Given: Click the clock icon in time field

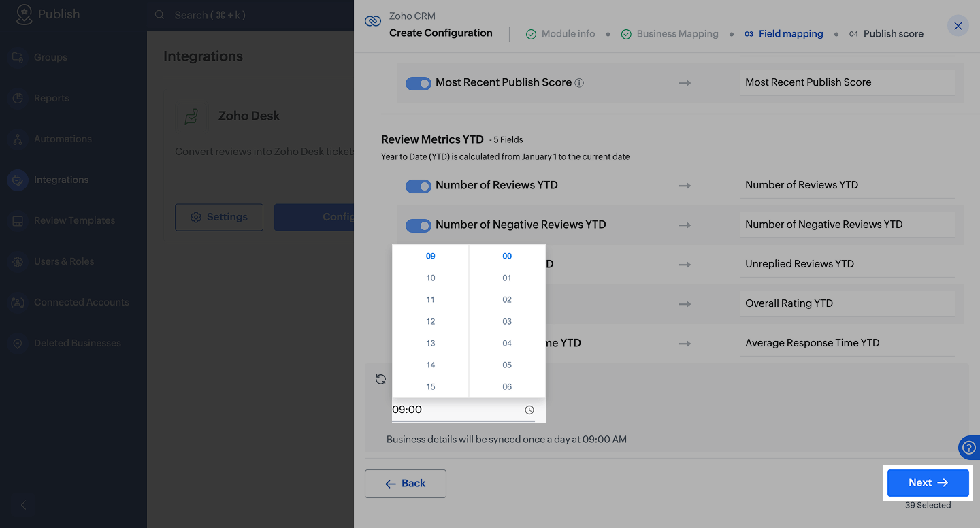Looking at the screenshot, I should (529, 410).
